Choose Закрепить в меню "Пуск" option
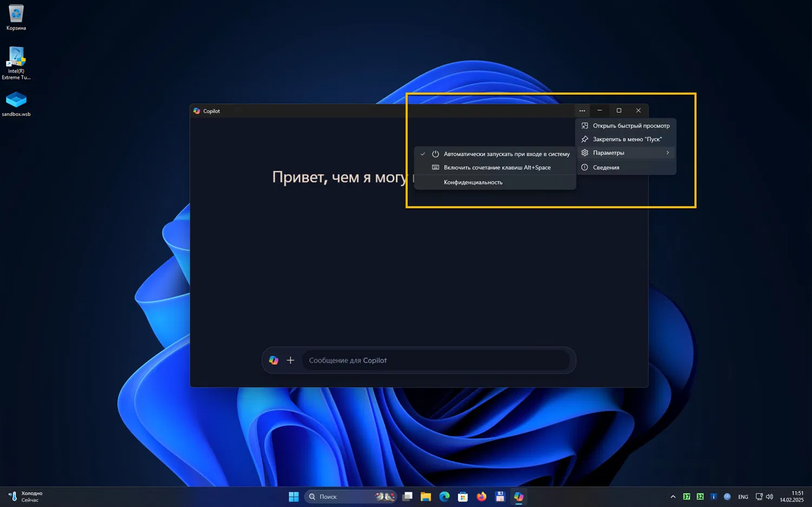812x507 pixels. 626,139
